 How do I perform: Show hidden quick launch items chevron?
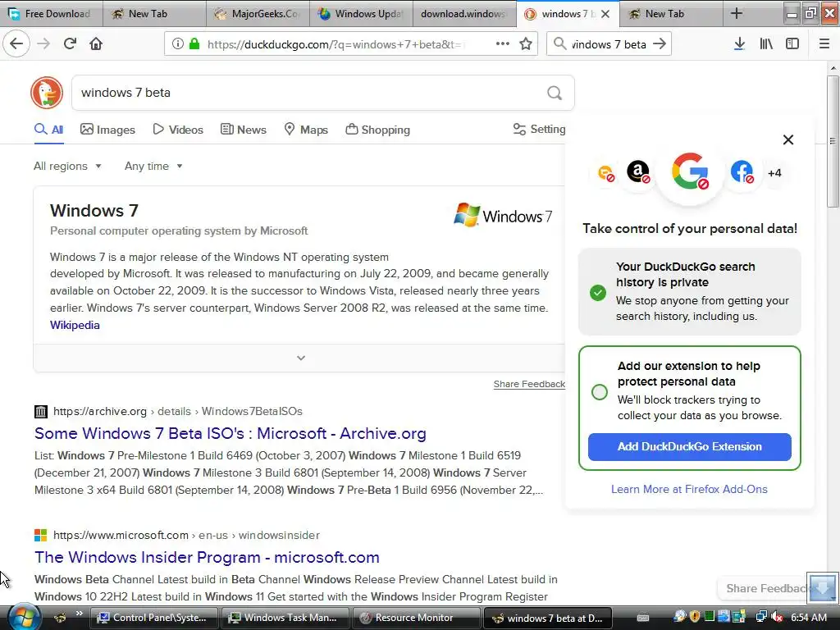[80, 614]
